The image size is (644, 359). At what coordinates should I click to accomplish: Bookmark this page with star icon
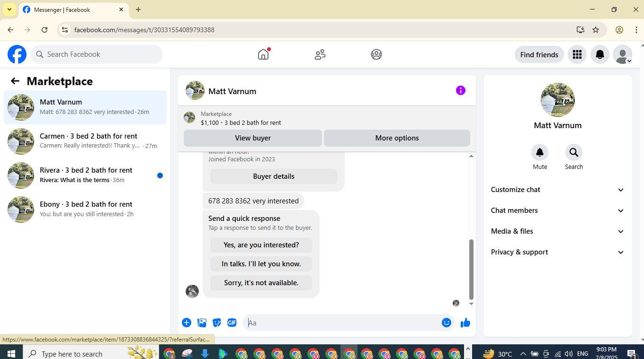point(596,30)
